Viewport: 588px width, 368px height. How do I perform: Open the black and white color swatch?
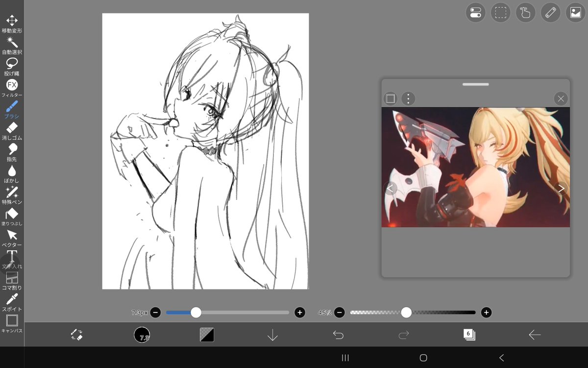click(207, 335)
